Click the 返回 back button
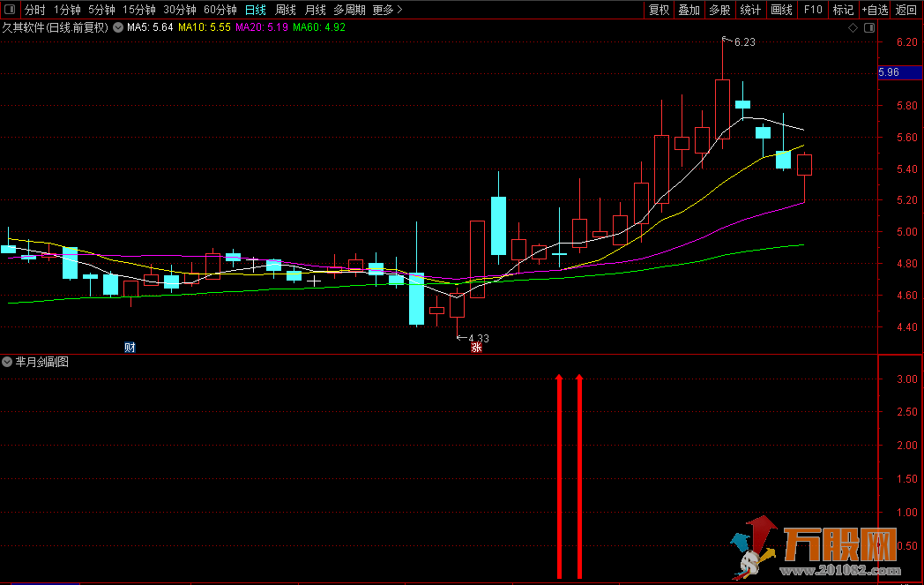 click(905, 10)
